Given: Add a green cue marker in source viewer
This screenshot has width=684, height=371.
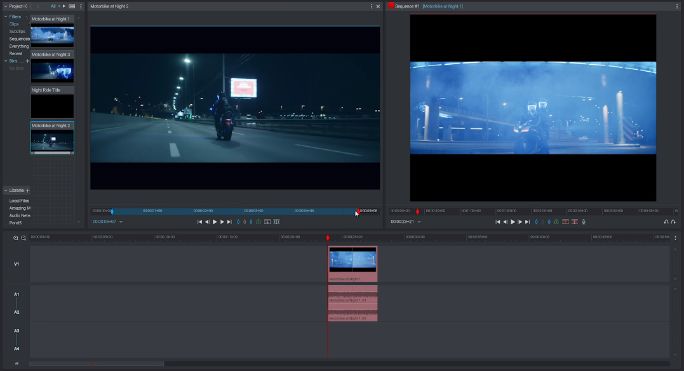Looking at the screenshot, I should tap(258, 222).
